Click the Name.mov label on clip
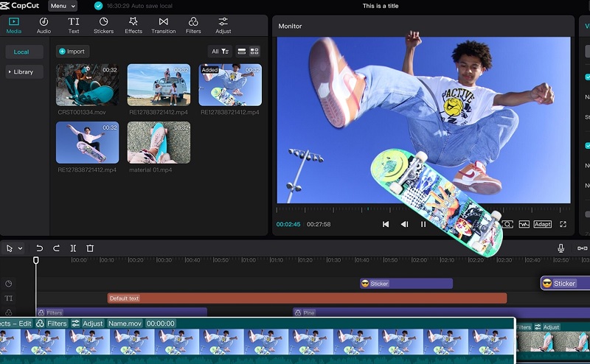 [125, 323]
